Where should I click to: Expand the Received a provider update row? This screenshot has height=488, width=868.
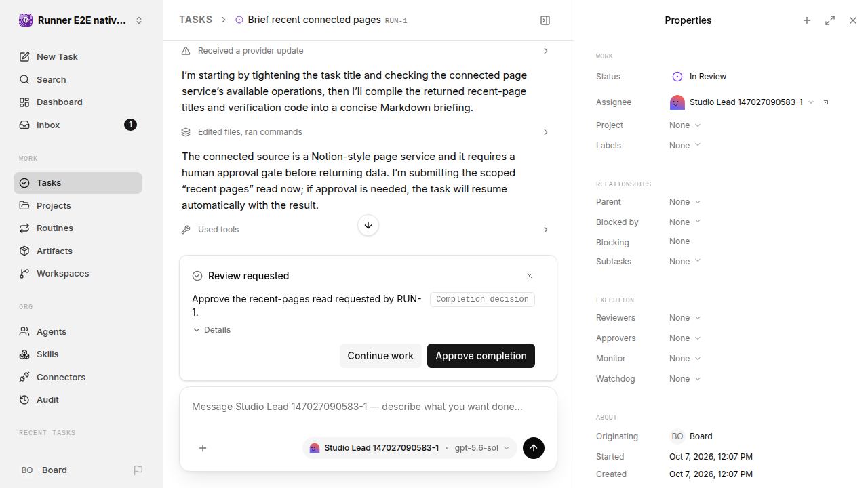tap(366, 51)
